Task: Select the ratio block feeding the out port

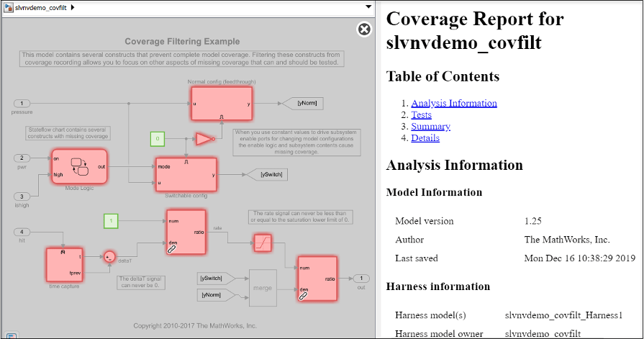Action: tap(317, 279)
